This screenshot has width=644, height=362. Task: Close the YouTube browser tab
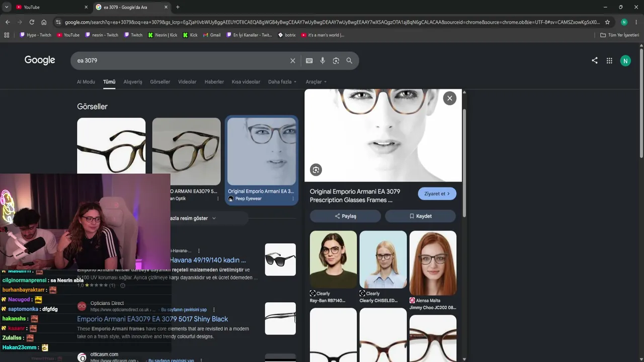[x=86, y=7]
